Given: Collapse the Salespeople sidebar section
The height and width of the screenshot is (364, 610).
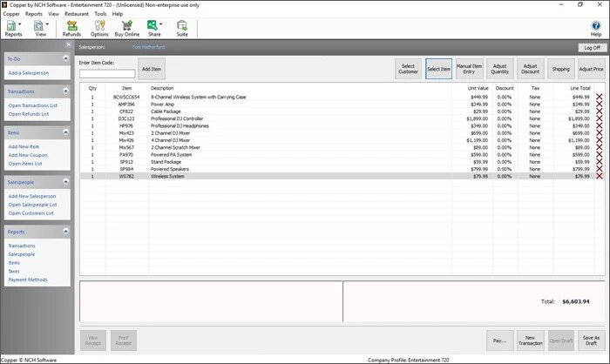Looking at the screenshot, I should (x=65, y=182).
